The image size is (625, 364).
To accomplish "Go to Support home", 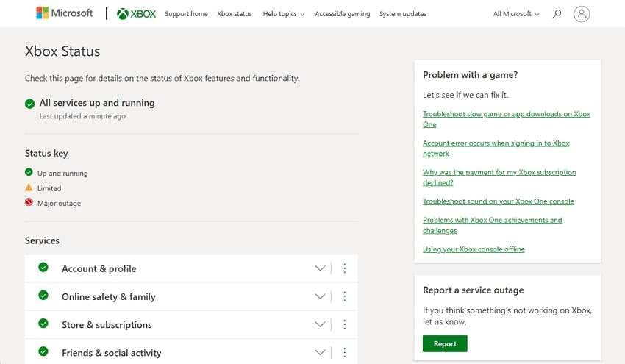I will pos(186,14).
